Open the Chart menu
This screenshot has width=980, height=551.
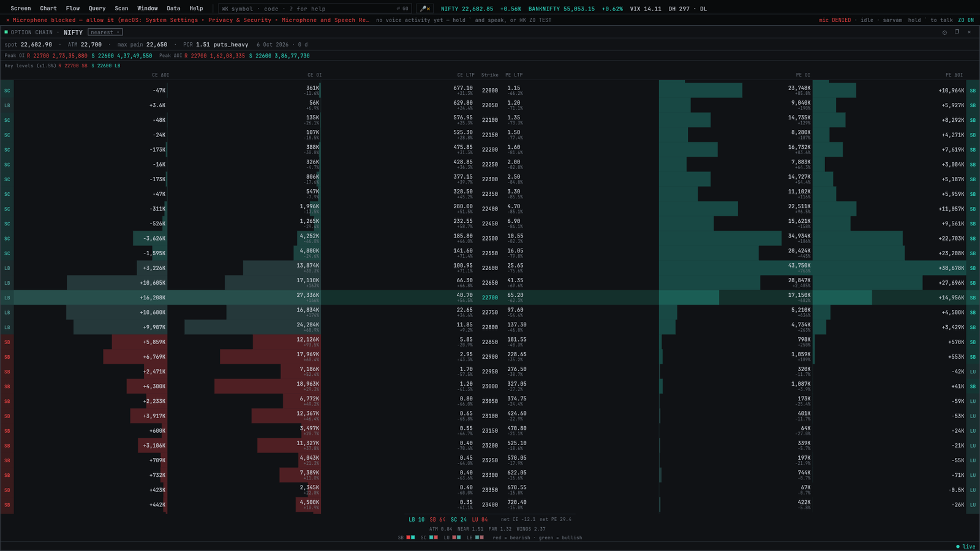(x=48, y=9)
